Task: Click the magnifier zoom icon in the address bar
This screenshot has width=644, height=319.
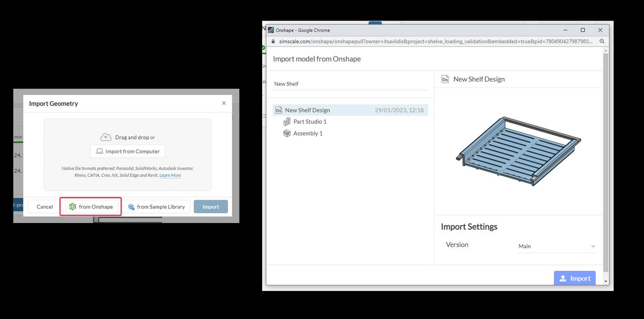Action: point(602,41)
